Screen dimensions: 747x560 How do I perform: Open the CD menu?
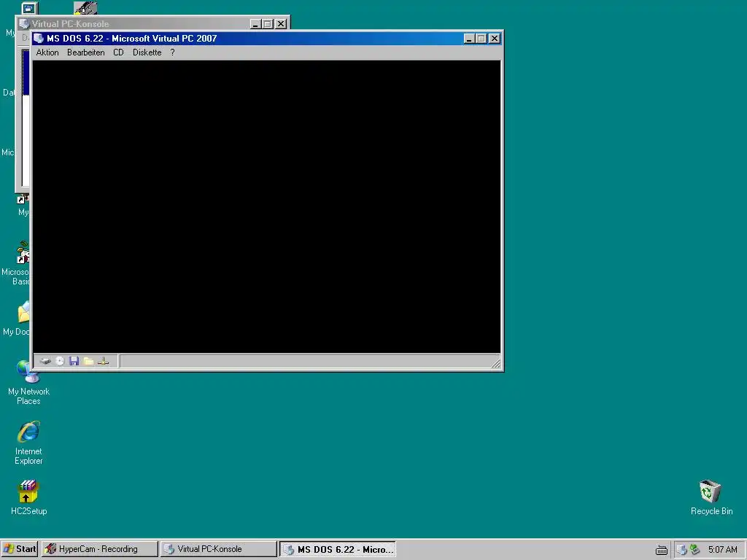pyautogui.click(x=118, y=52)
